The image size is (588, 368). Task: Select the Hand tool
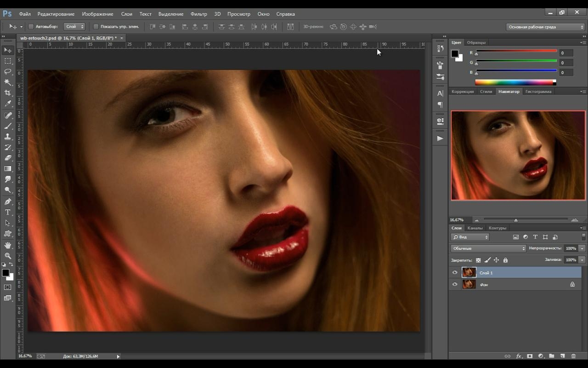pos(8,245)
